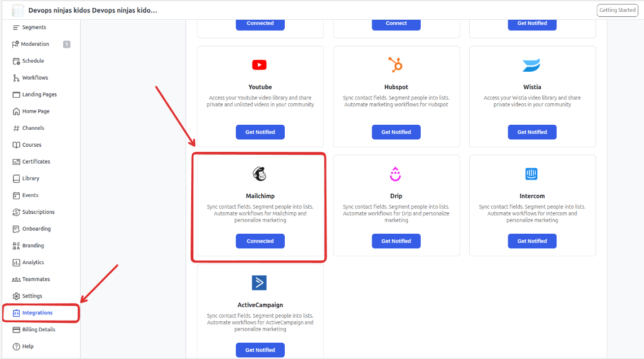
Task: Click the Home Page house icon
Action: [x=16, y=111]
